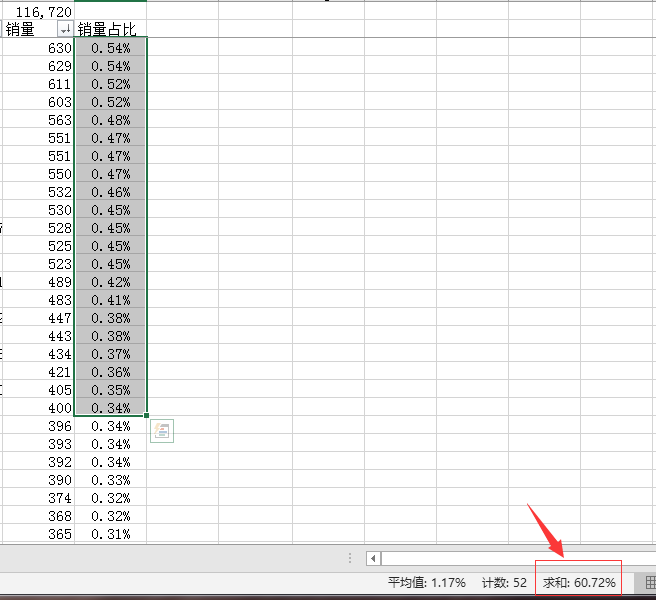Screen dimensions: 656x600
Task: Select the cell with sales 443
Action: pyautogui.click(x=38, y=336)
